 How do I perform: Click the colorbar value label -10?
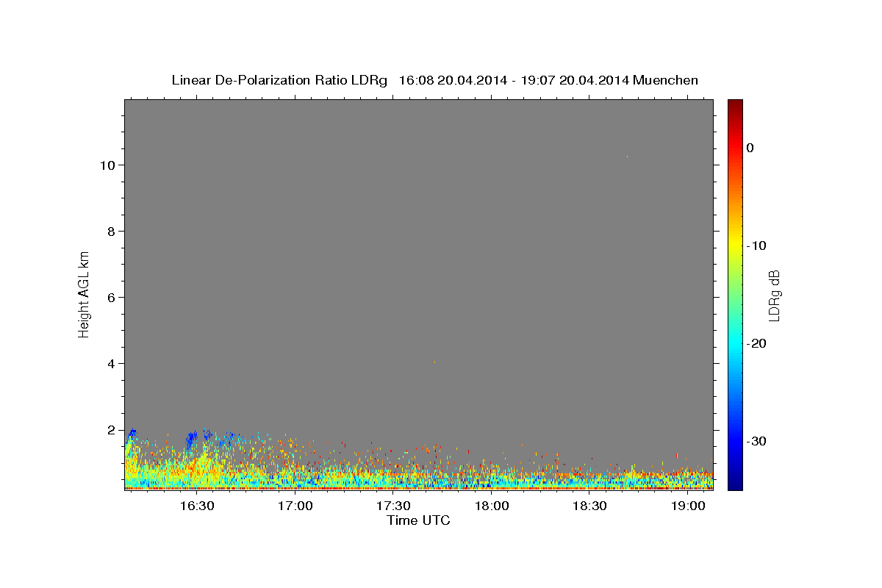pos(756,245)
